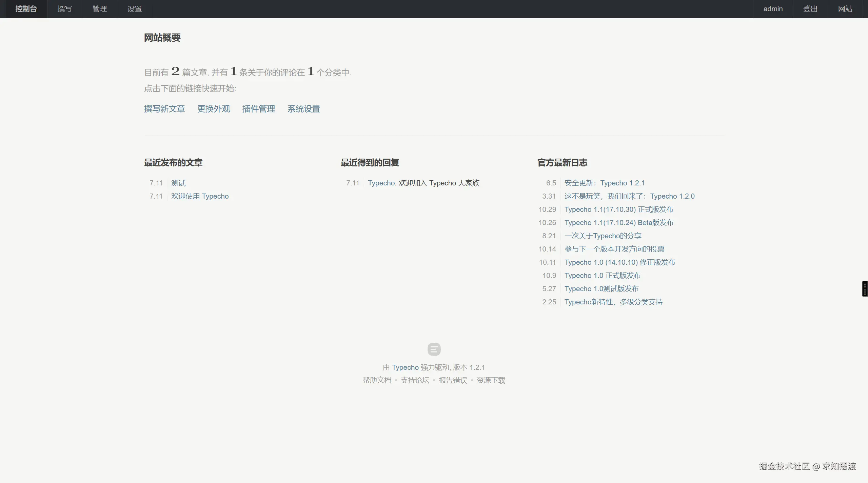
Task: Click the reply text 欢迎加入 Typecho 大家族
Action: (439, 183)
